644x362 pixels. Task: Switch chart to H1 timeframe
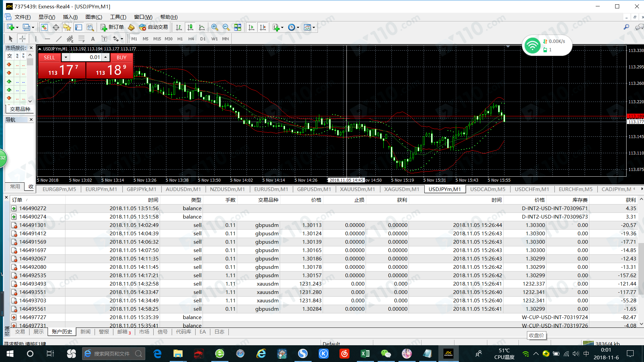tap(180, 39)
